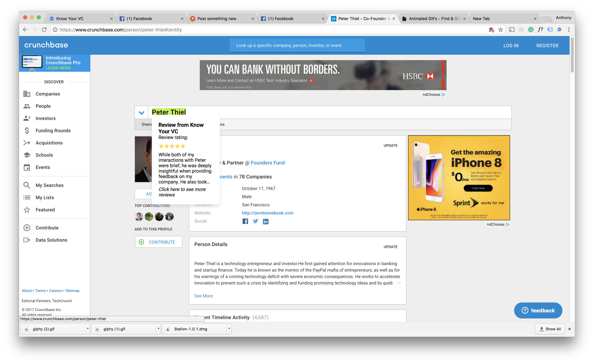Image resolution: width=594 pixels, height=364 pixels.
Task: Open Peter Thiel's Twitter social icon
Action: point(255,221)
